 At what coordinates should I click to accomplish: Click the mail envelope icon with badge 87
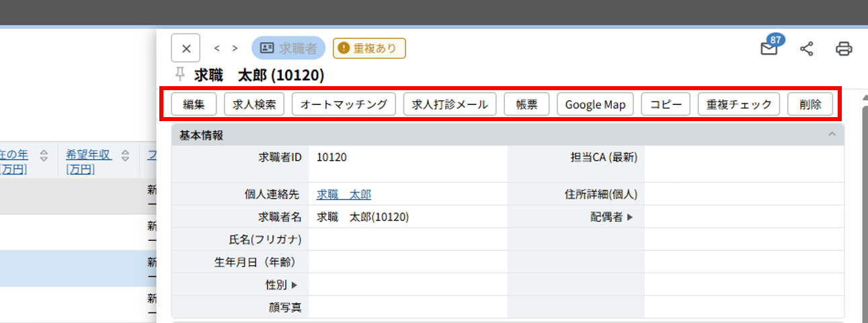pyautogui.click(x=769, y=49)
